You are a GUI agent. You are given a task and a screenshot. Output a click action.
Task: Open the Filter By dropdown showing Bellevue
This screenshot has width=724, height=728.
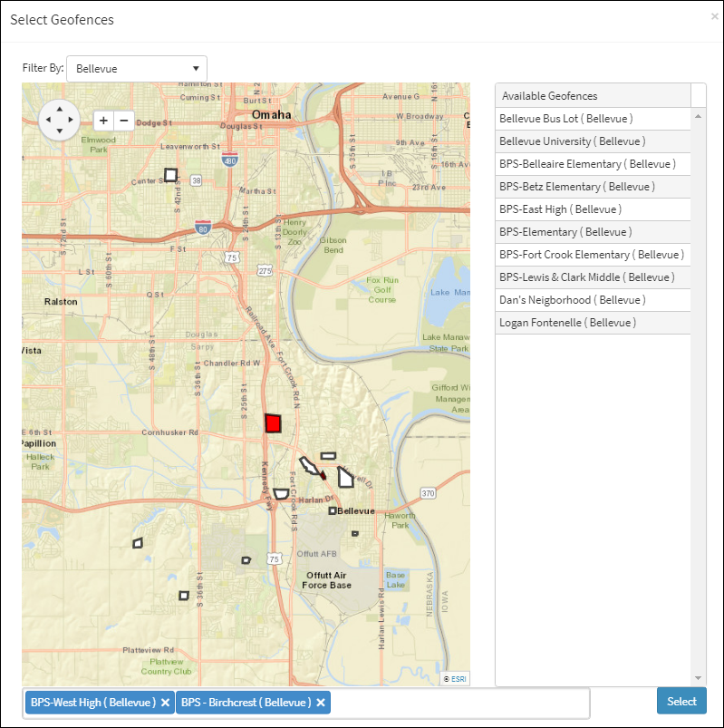point(137,69)
